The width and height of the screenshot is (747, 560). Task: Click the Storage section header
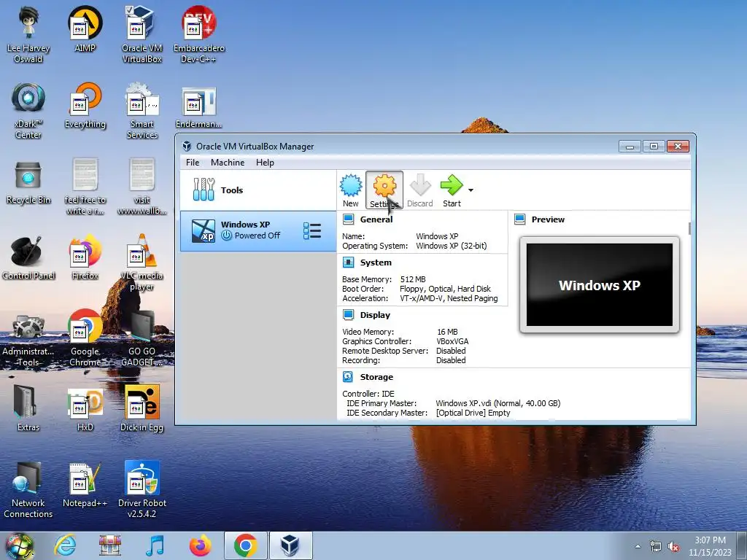pyautogui.click(x=376, y=377)
